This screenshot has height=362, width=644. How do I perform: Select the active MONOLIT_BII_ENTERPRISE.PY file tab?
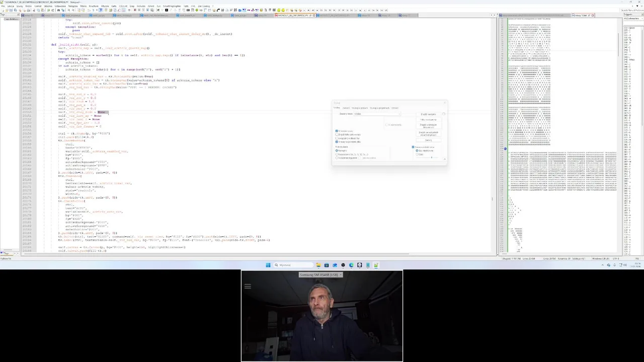click(294, 15)
